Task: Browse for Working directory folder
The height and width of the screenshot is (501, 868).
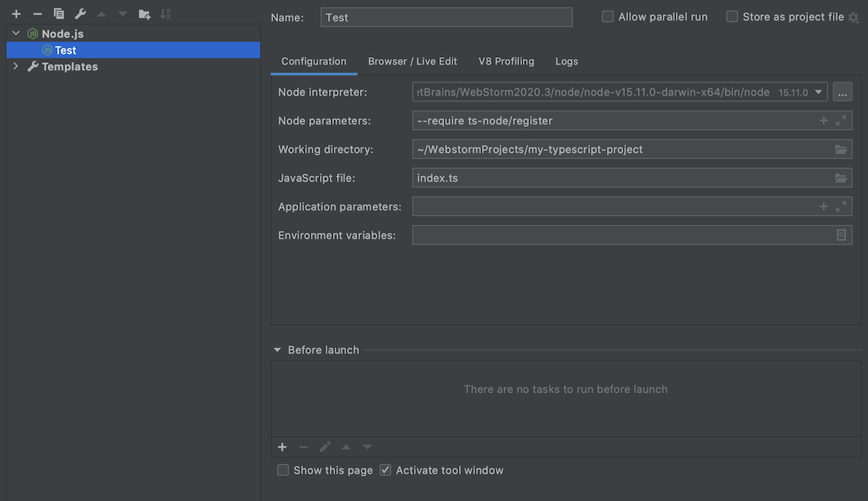Action: click(841, 149)
